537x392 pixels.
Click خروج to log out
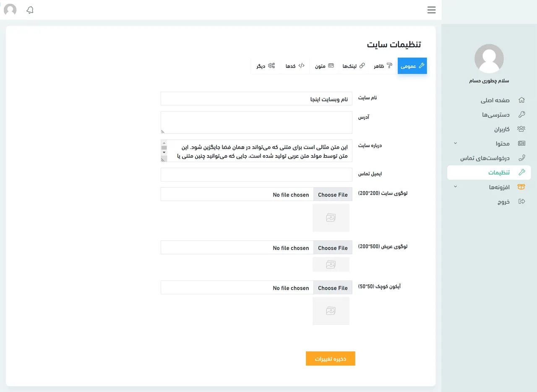pyautogui.click(x=503, y=202)
